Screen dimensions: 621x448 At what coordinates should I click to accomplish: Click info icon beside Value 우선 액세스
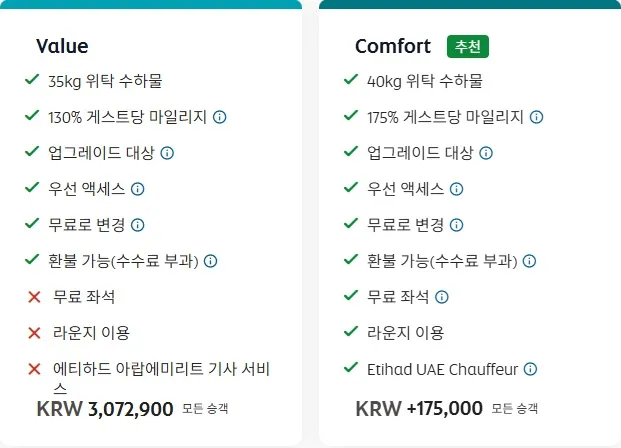pos(138,189)
